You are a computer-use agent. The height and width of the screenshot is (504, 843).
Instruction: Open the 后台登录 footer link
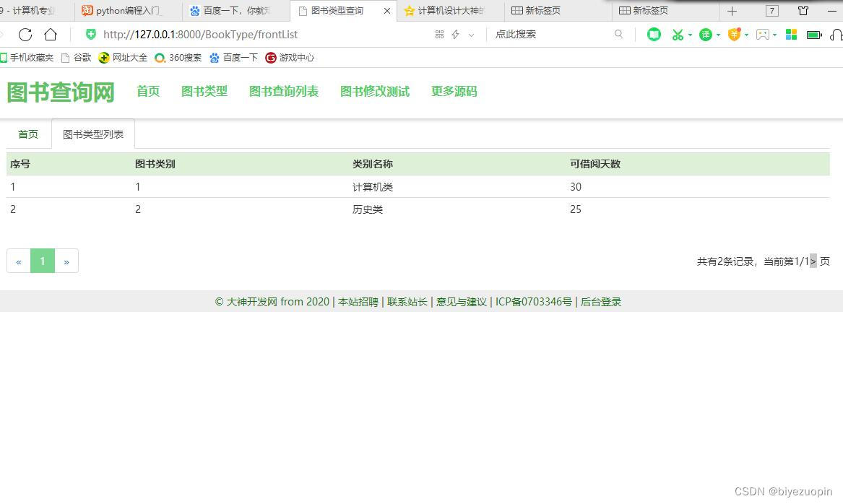[600, 302]
